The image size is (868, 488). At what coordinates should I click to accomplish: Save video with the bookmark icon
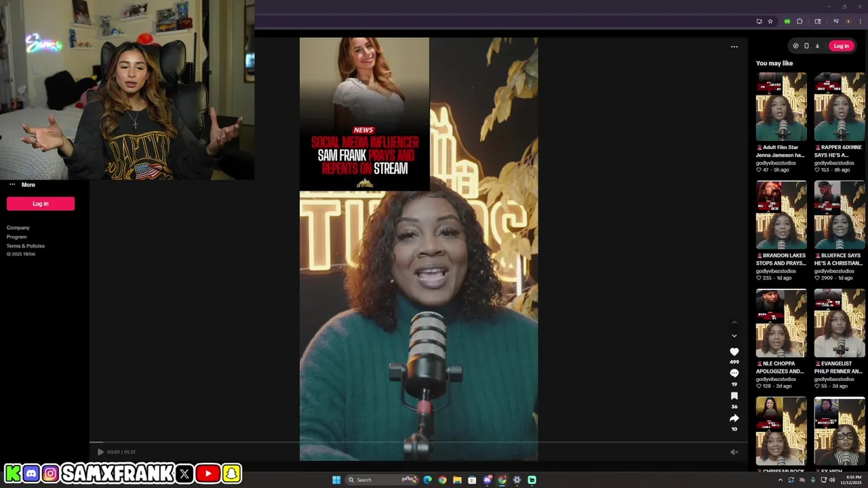point(734,396)
